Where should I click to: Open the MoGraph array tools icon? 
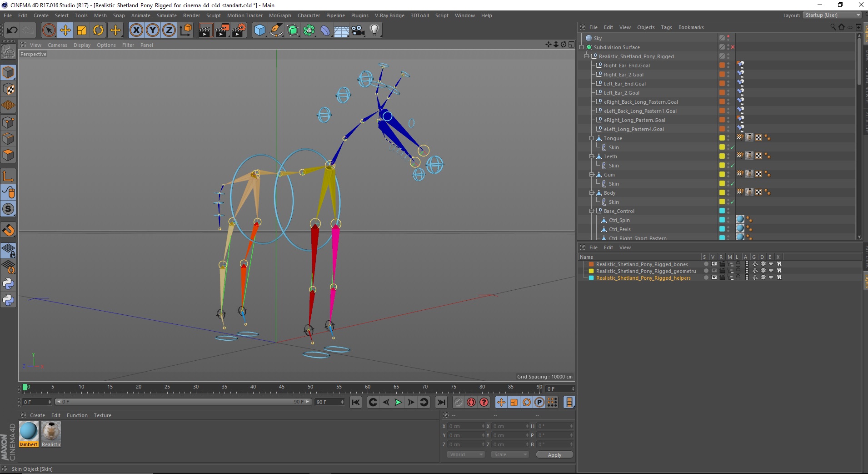click(309, 30)
